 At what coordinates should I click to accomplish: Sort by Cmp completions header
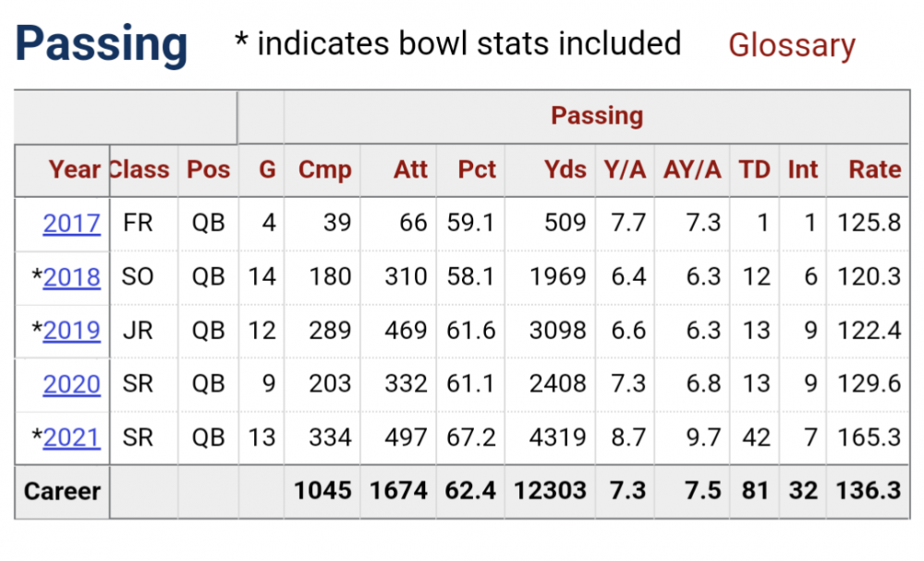[x=324, y=170]
